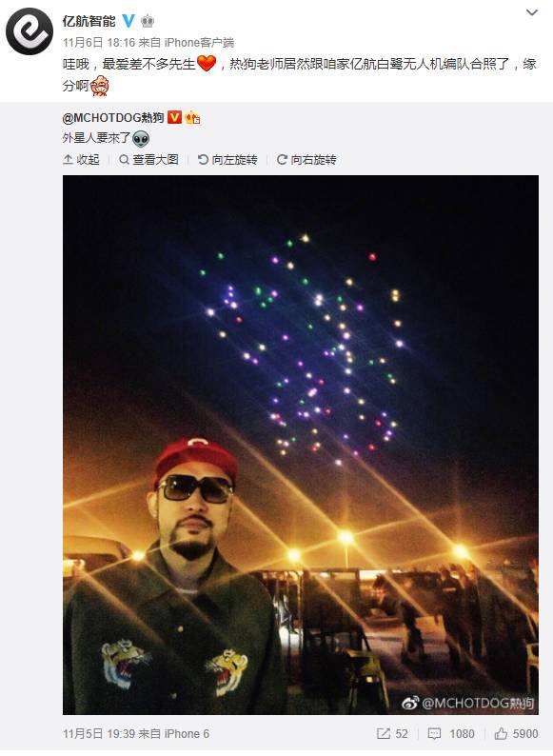This screenshot has width=553, height=756.
Task: Open the 亿航智能 username link
Action: (89, 21)
